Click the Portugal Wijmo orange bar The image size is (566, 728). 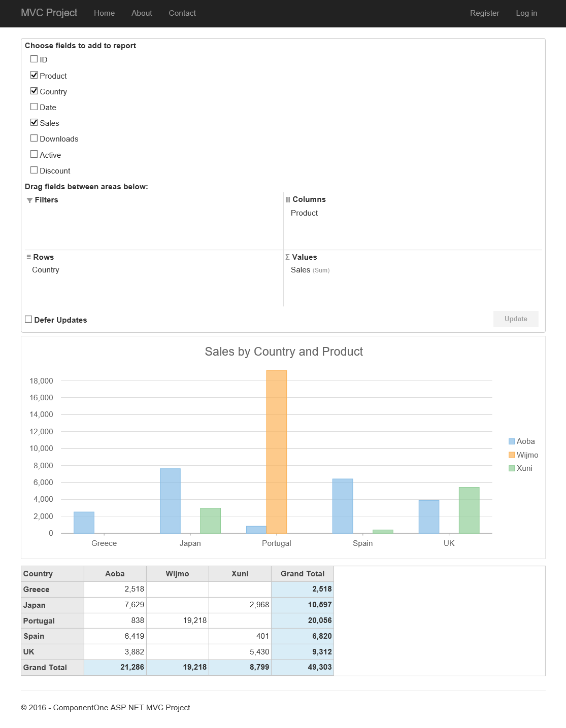[x=277, y=452]
